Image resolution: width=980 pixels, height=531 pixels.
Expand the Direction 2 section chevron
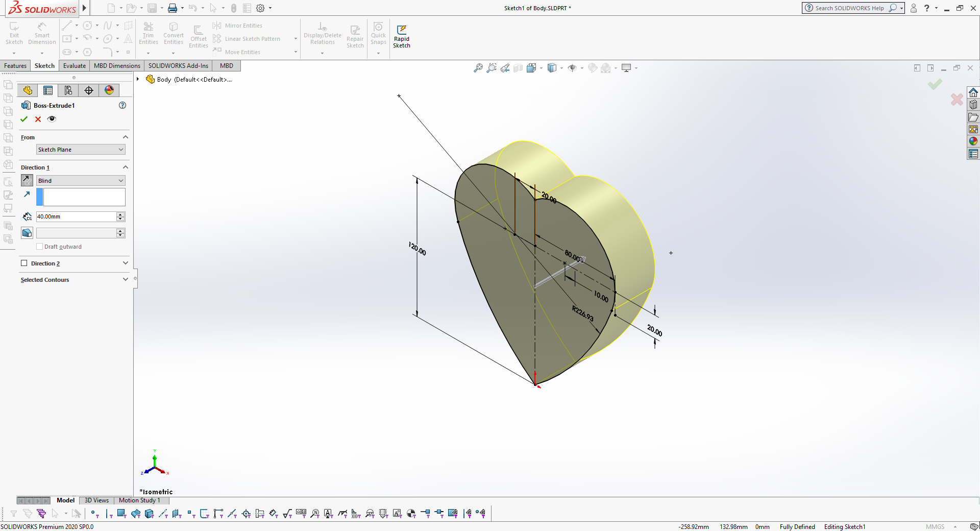(x=126, y=263)
